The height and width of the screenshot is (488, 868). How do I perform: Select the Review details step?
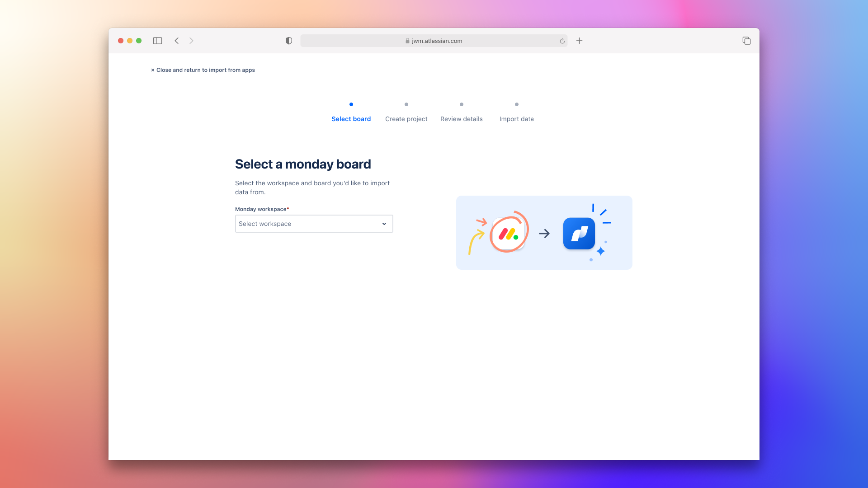(461, 119)
